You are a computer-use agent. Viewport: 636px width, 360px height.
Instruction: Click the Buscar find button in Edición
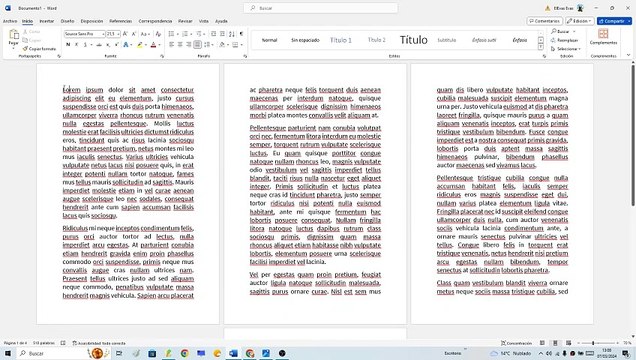560,31
